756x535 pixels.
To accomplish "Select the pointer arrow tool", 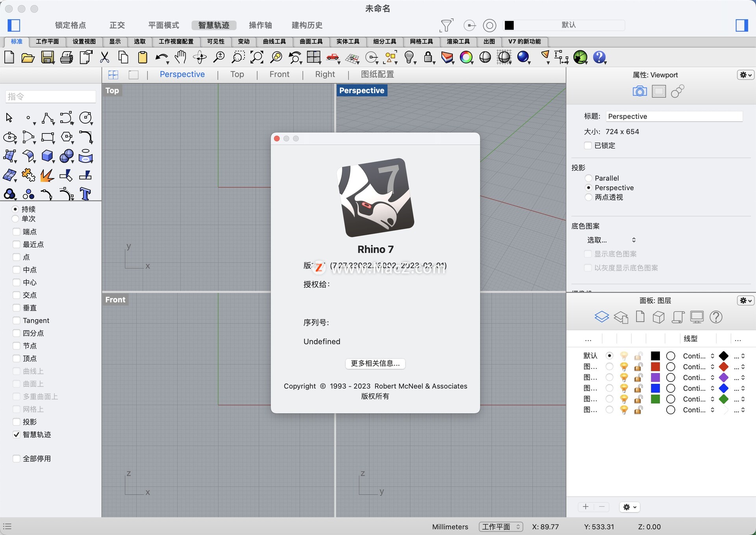I will [9, 118].
